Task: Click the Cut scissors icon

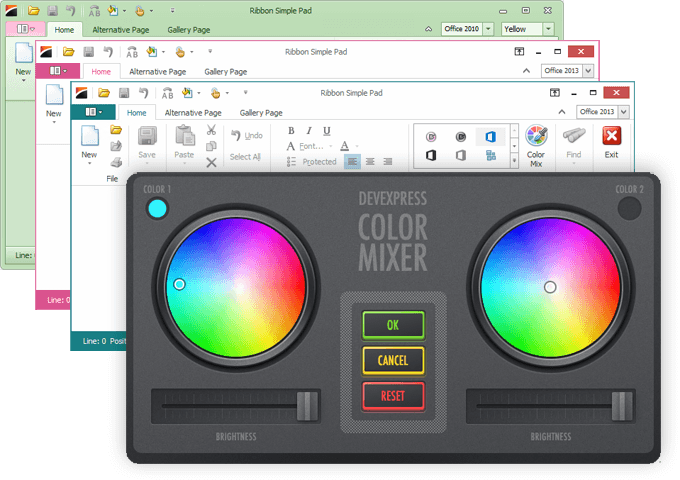Action: pos(212,130)
